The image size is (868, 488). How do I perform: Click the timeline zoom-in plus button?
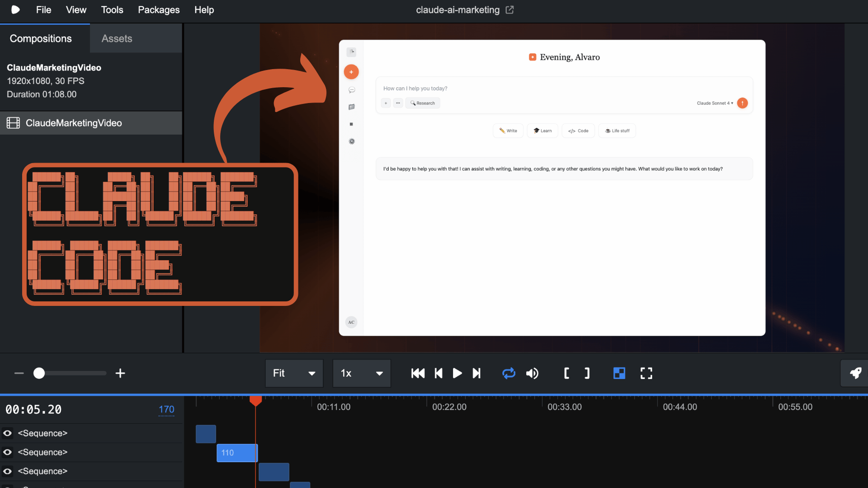(120, 373)
